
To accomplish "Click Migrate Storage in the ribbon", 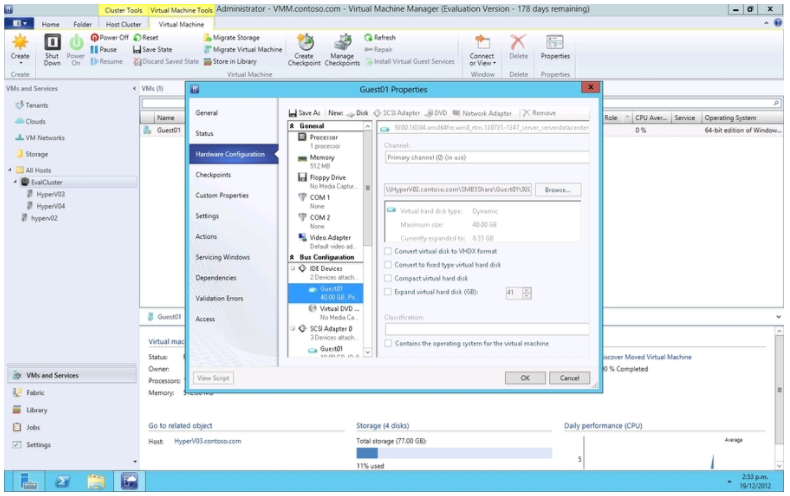I will coord(232,37).
